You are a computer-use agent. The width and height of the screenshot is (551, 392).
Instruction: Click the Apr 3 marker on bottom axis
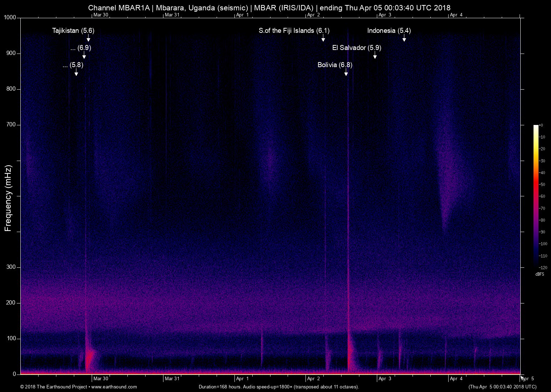coord(385,378)
